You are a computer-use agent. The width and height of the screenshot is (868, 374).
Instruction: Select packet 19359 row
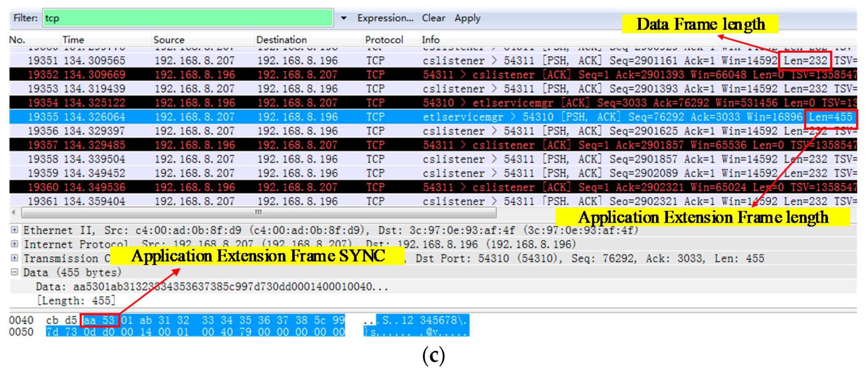tap(433, 173)
